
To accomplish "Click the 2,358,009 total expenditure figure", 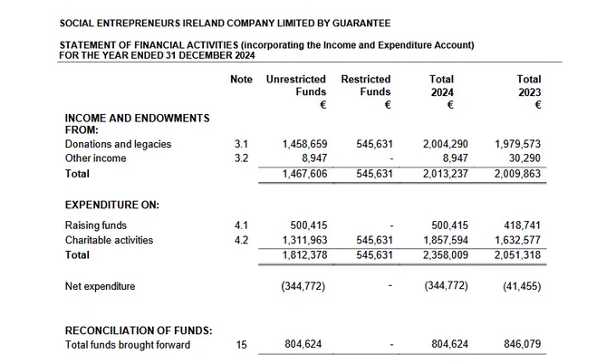I will click(x=446, y=254).
